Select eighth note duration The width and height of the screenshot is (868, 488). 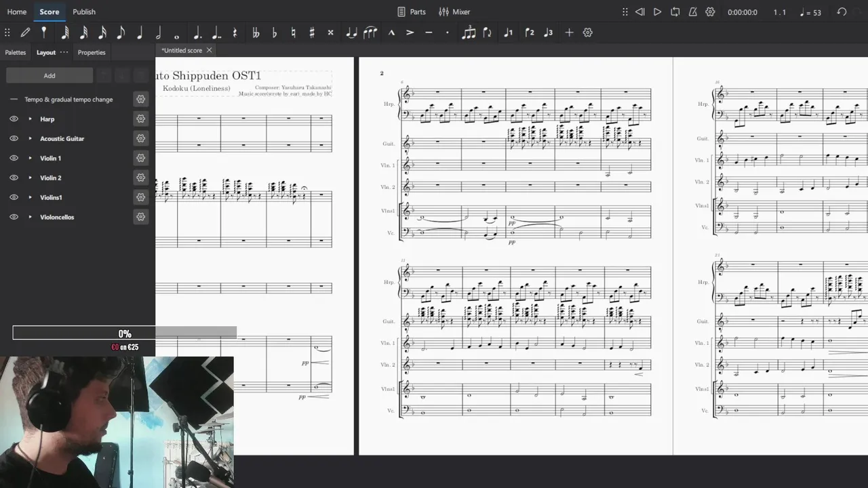121,33
